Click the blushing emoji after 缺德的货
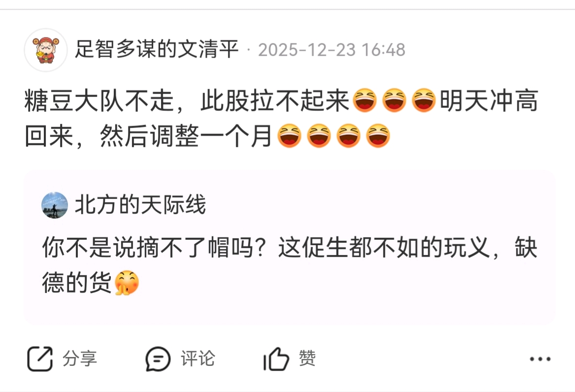The image size is (575, 392). [x=127, y=283]
